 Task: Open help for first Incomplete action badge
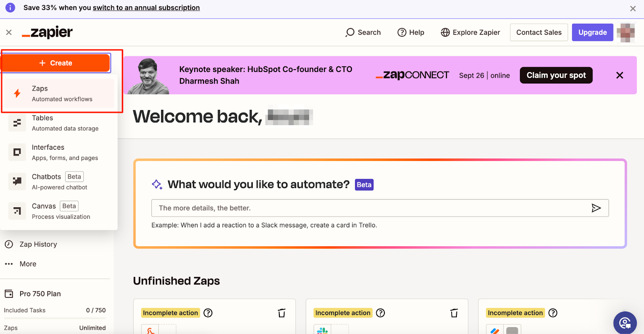[x=208, y=313]
